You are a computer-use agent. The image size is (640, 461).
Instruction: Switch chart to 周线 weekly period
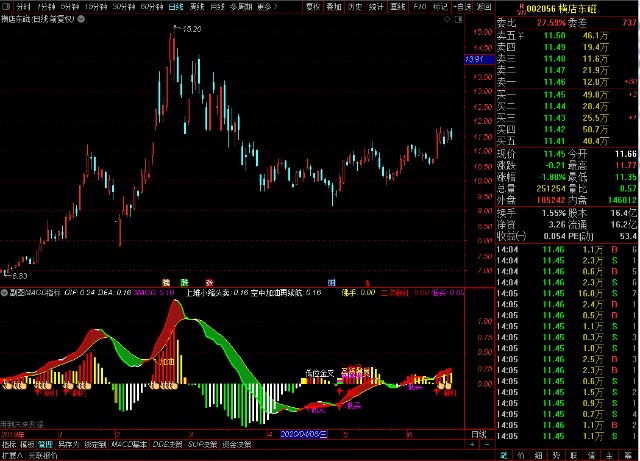pos(198,6)
